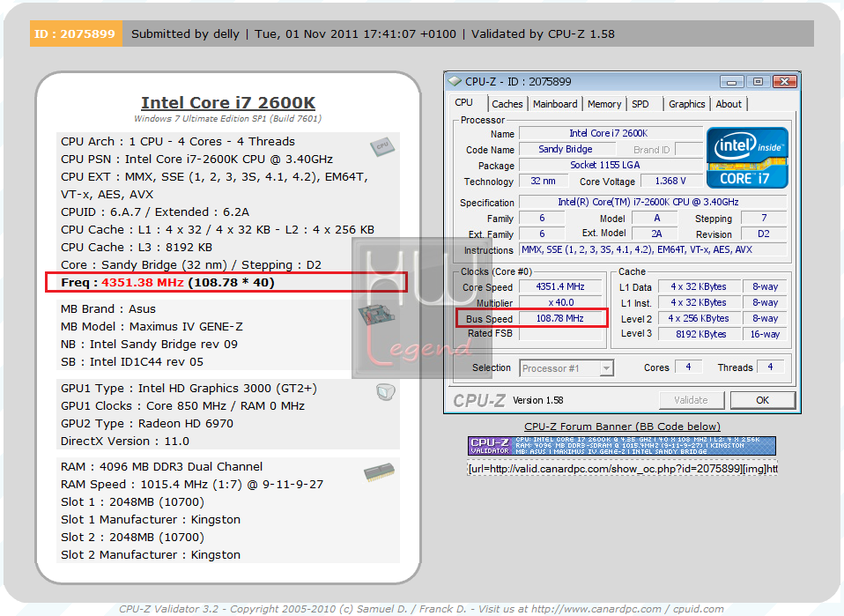Click the 'GPU1 Type : Intel HD Graphics 3000' line

tap(189, 389)
